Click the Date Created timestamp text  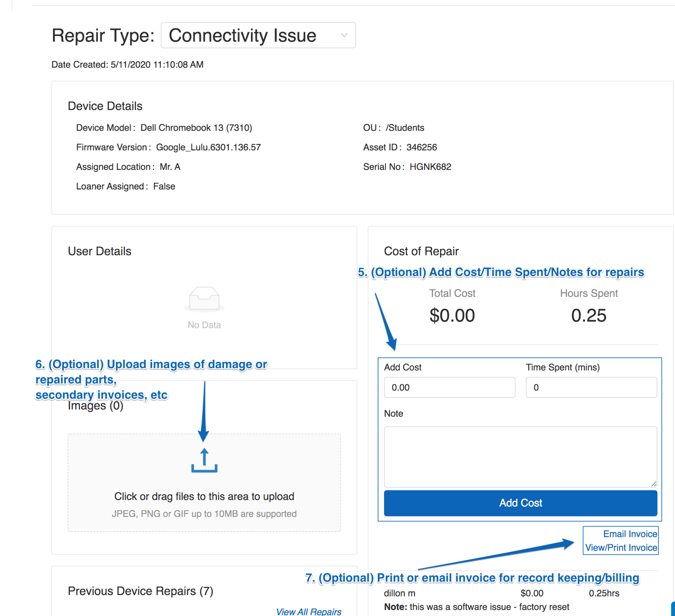pos(127,65)
